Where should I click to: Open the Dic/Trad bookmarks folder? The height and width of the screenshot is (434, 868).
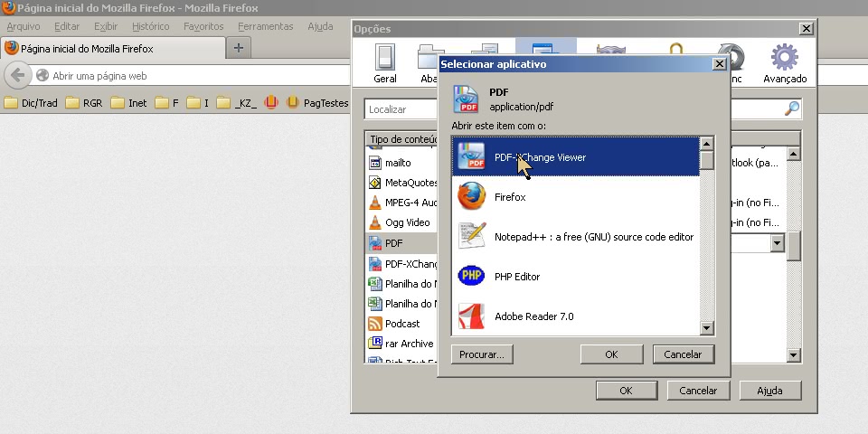click(x=31, y=103)
